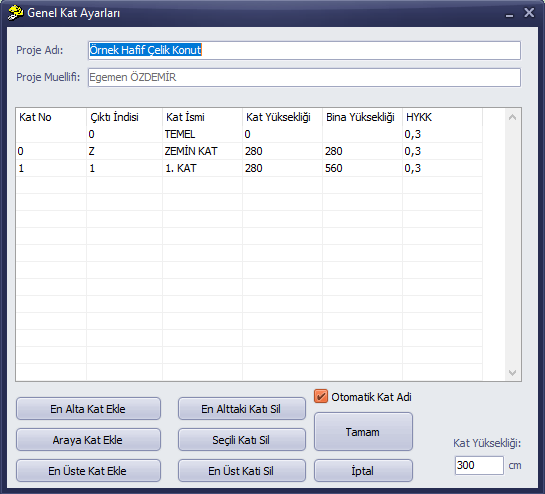The height and width of the screenshot is (494, 545).
Task: Select the 1. KAT cell
Action: (x=203, y=168)
